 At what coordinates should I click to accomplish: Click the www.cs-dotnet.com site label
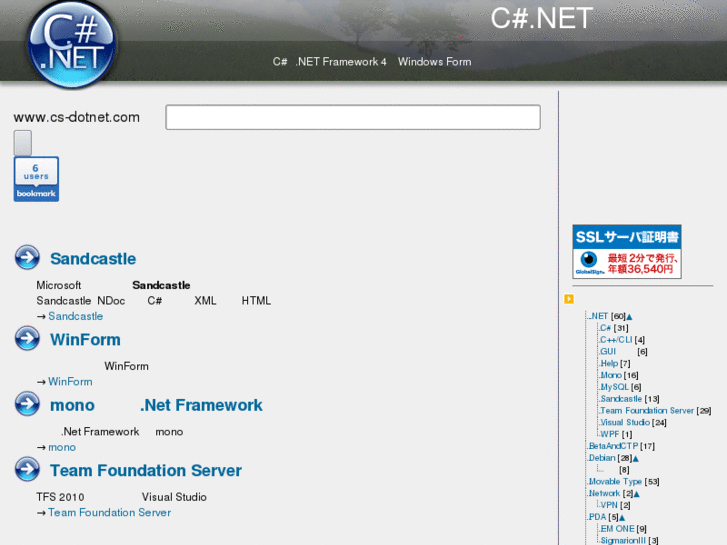(77, 117)
